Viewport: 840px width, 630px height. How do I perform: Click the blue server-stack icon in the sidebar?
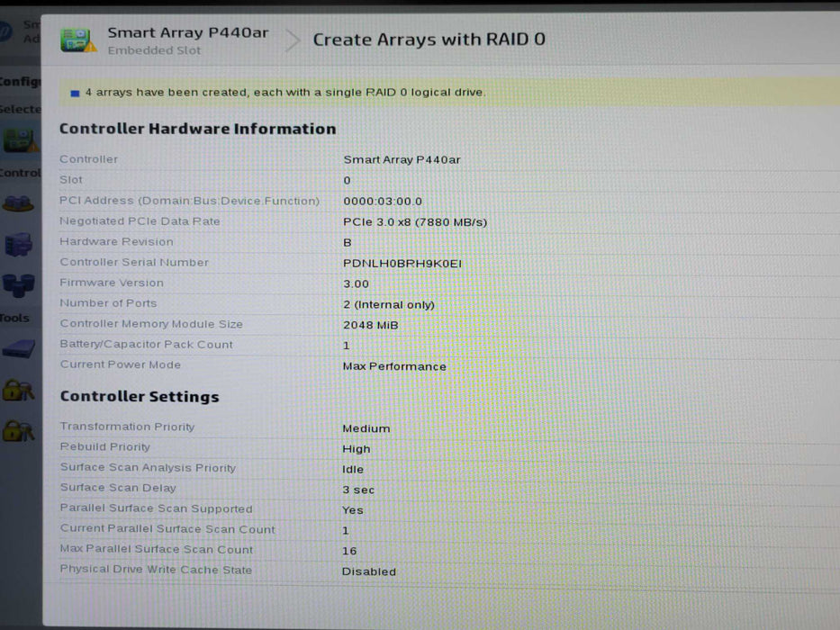tap(18, 244)
